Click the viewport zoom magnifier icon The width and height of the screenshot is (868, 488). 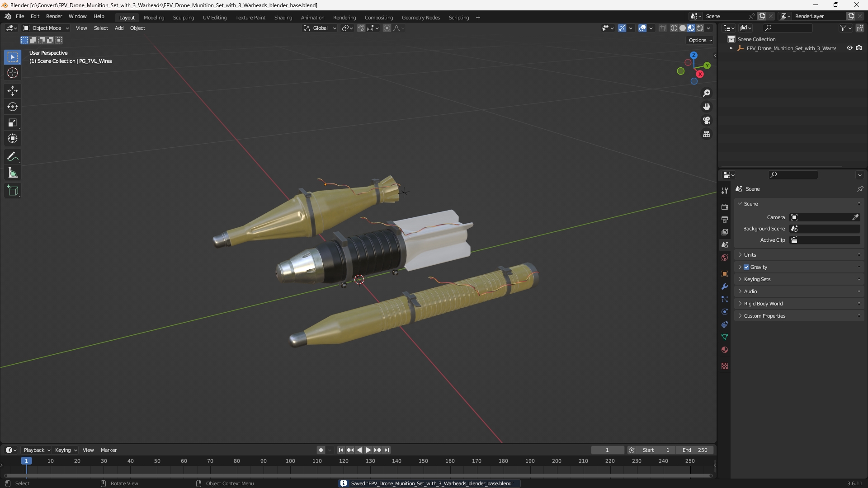[x=707, y=93]
